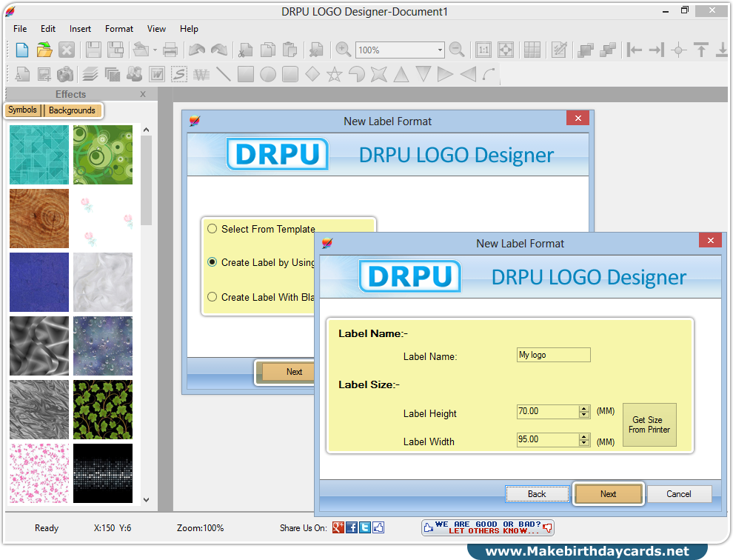Click the Label Width spinner arrows
Screen dimensions: 733x560
click(584, 439)
